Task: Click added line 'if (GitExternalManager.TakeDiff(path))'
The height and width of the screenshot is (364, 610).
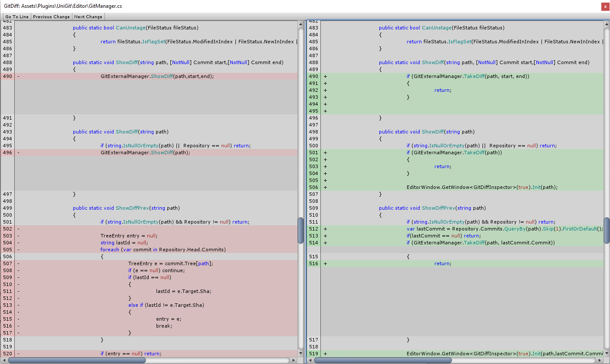Action: (x=455, y=153)
